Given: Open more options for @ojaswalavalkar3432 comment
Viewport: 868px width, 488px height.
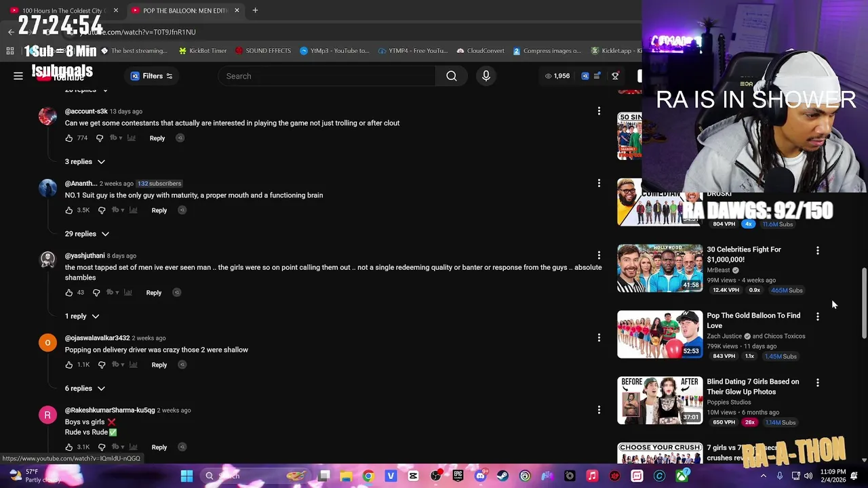Looking at the screenshot, I should [599, 338].
